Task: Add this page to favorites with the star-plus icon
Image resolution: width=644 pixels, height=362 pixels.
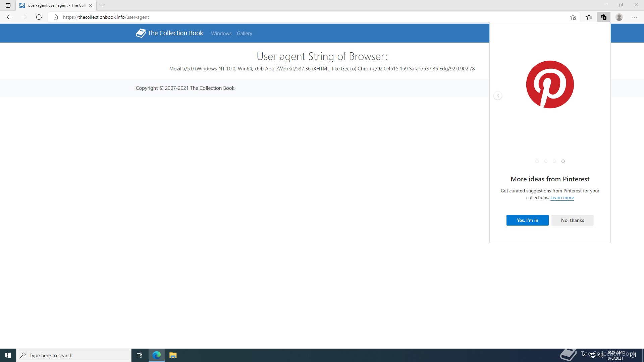Action: (573, 17)
